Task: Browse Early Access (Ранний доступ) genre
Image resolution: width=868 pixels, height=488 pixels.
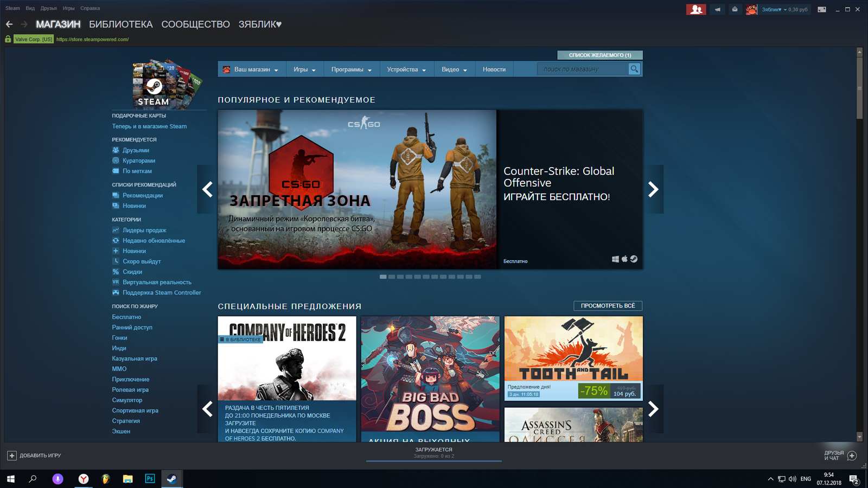Action: pos(132,327)
